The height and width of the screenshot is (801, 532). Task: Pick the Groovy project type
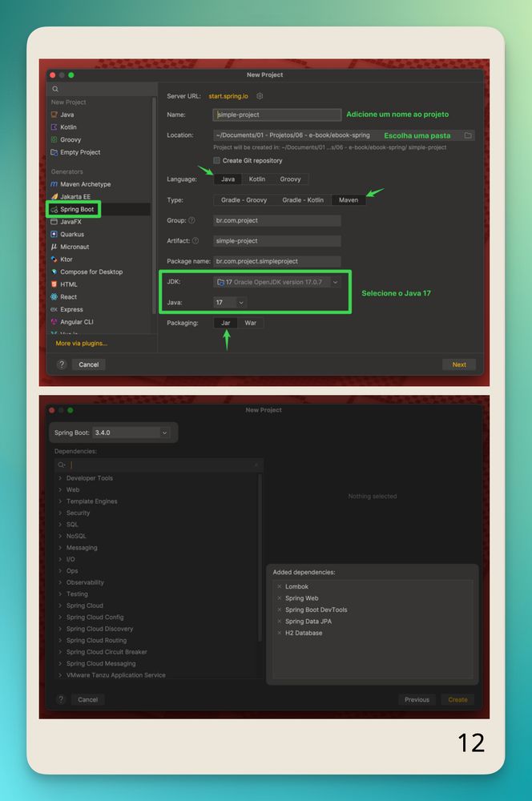[x=71, y=139]
